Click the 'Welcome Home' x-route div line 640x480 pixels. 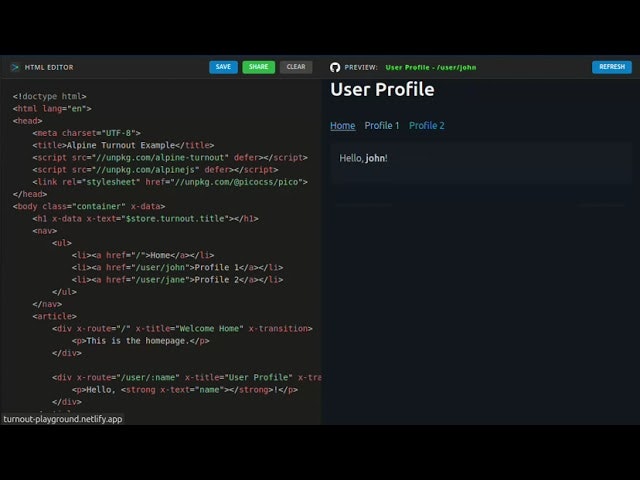182,329
